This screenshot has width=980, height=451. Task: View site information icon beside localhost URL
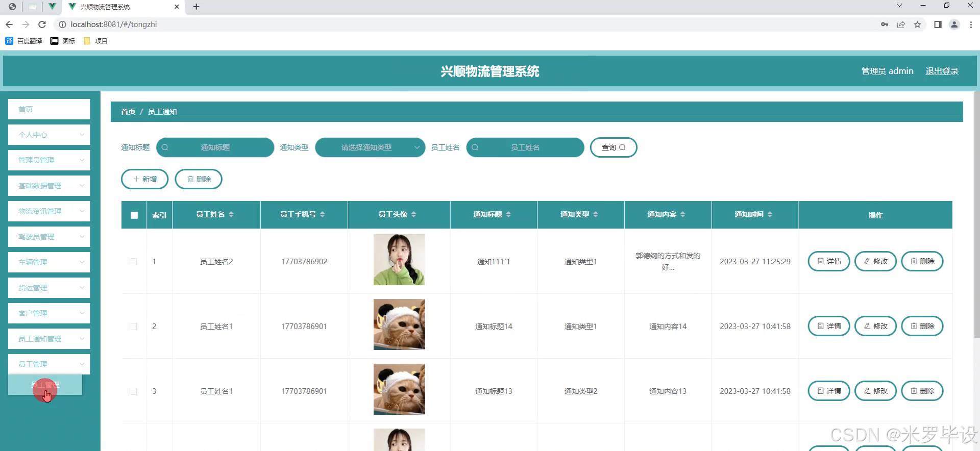(x=62, y=24)
